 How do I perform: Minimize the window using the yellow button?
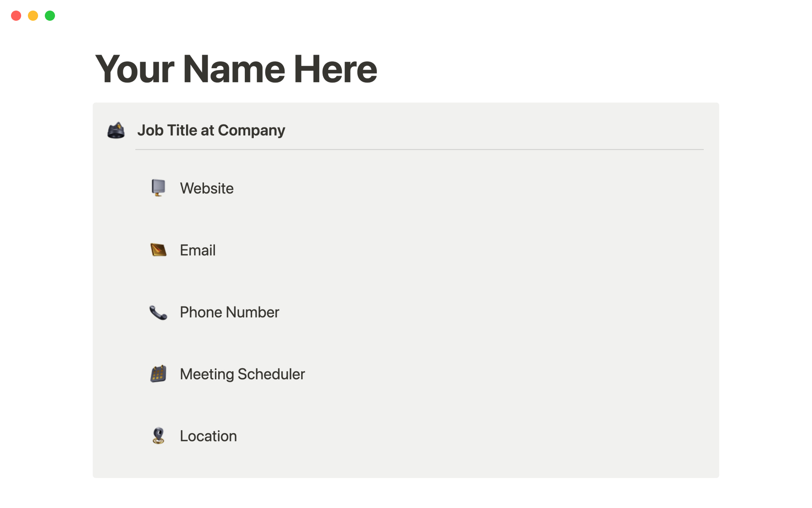click(x=33, y=16)
